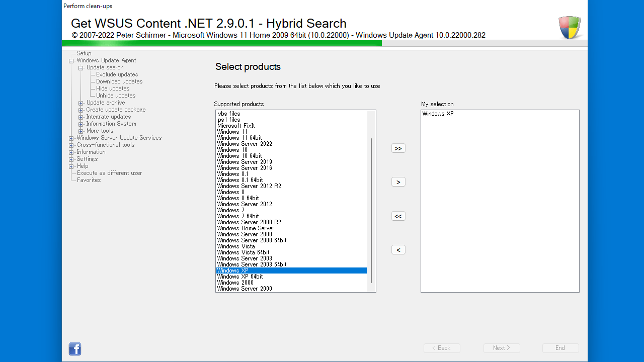Click the remove all << button
Screen dimensions: 644x362
[x=398, y=216]
